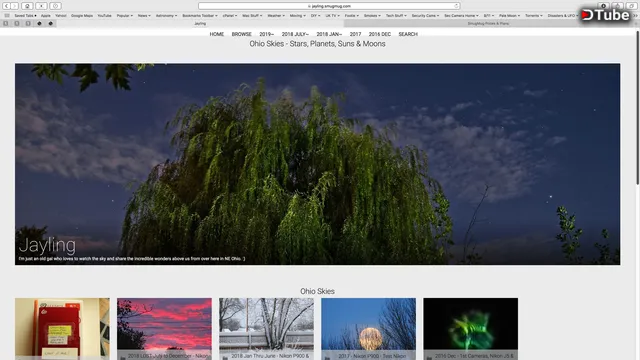Expand the Tech Stuff bookmarks folder

coord(396,16)
